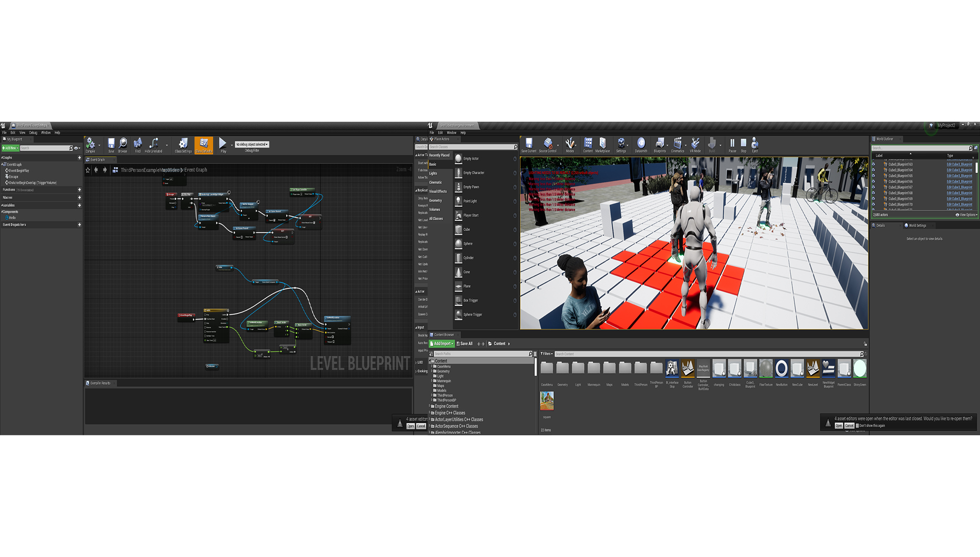The image size is (980, 557).
Task: Select Empty Actor in the Place Actors list
Action: tap(485, 159)
